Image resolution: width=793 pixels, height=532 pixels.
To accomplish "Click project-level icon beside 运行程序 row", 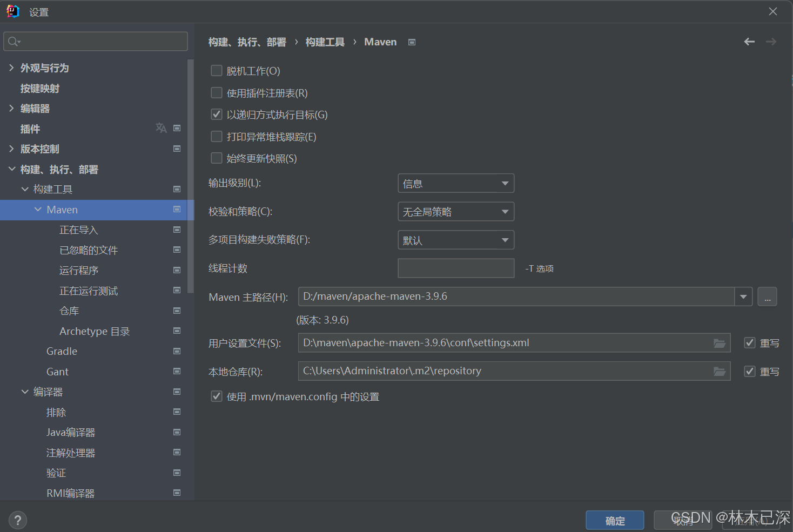I will click(177, 270).
